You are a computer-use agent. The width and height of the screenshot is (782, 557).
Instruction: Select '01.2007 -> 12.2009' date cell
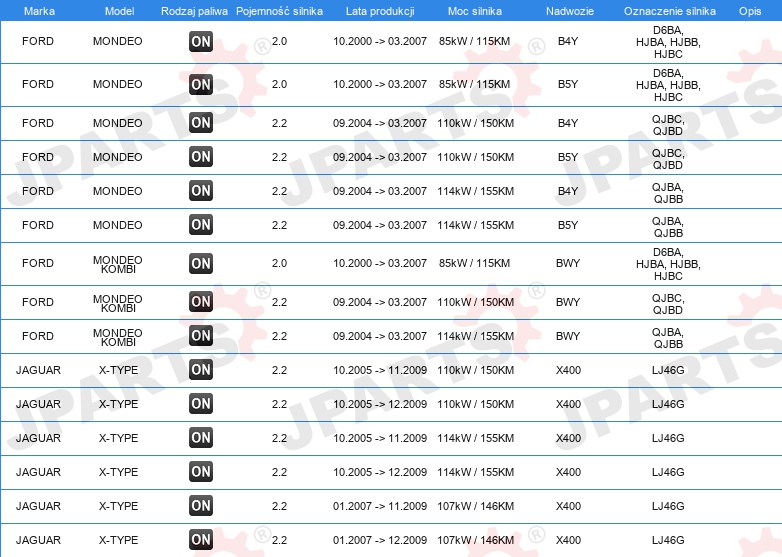coord(380,540)
